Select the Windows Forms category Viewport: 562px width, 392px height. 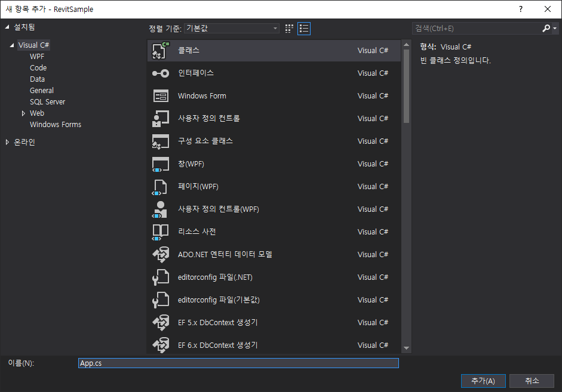(56, 125)
